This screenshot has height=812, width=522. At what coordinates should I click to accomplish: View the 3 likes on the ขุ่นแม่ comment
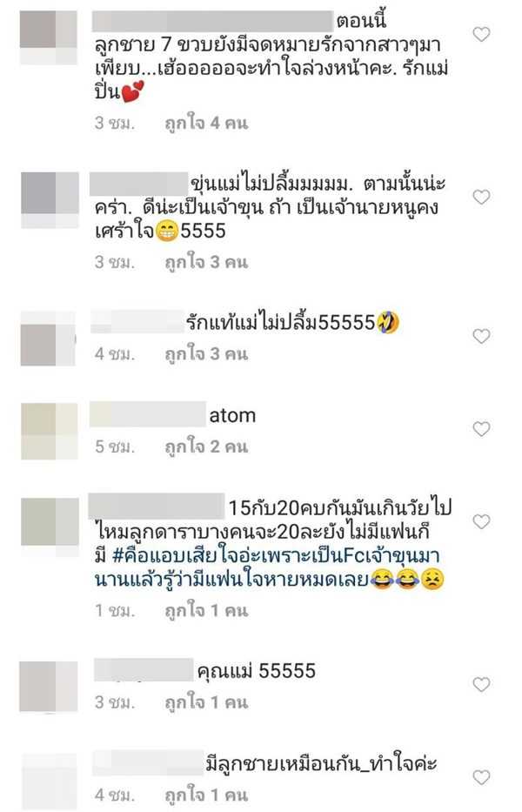206,262
